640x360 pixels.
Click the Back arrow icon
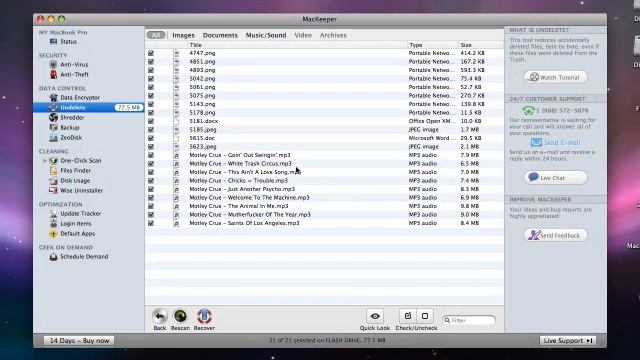click(x=160, y=316)
